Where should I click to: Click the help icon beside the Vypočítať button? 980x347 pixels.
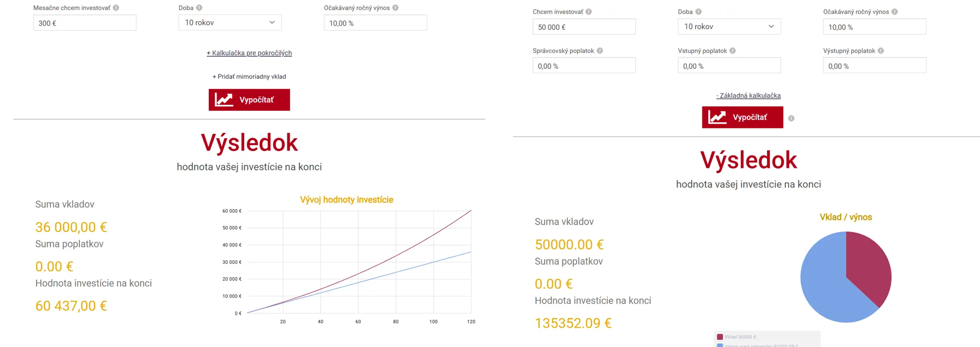[x=791, y=118]
